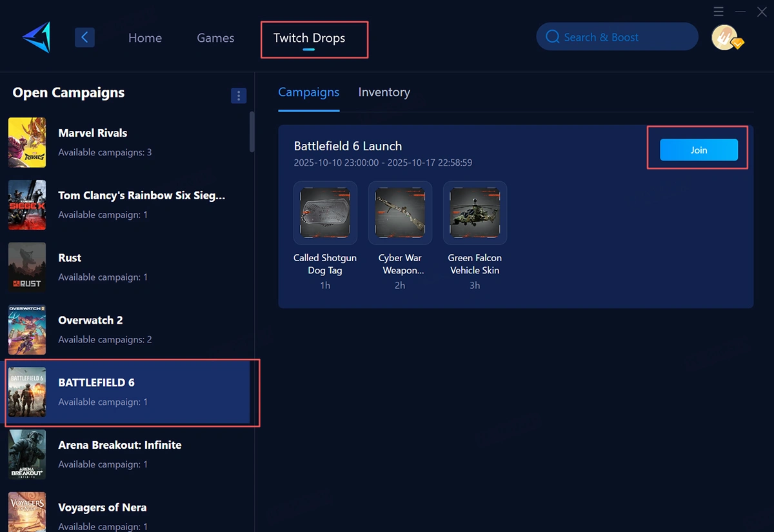The width and height of the screenshot is (774, 532).
Task: Click the blue back arrow icon
Action: 84,37
